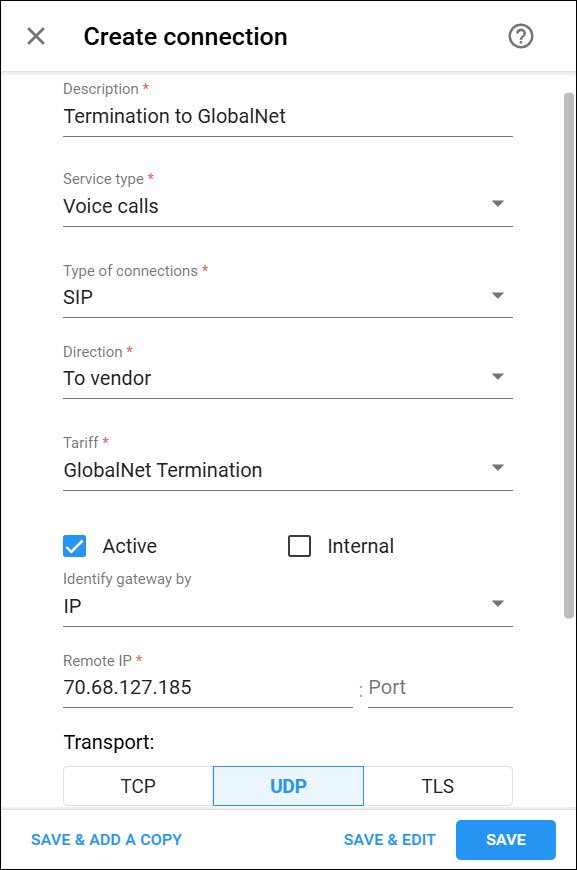The height and width of the screenshot is (870, 577).
Task: Switch transport to TLS
Action: tap(438, 786)
